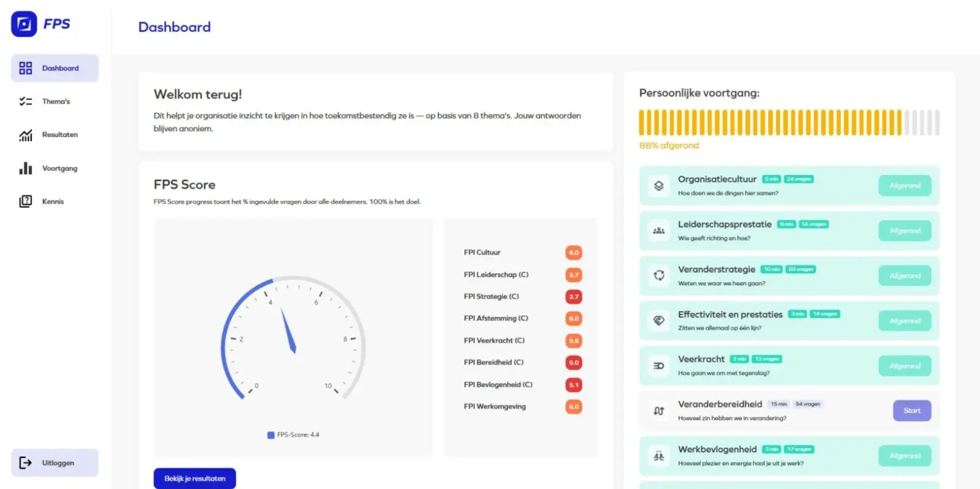980x489 pixels.
Task: Click the Werkbevlogenheid title
Action: [717, 449]
